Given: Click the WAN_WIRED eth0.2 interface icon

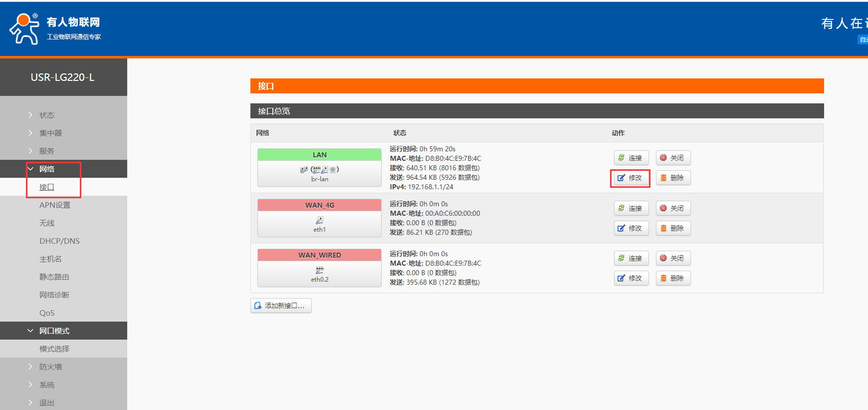Looking at the screenshot, I should pos(319,270).
